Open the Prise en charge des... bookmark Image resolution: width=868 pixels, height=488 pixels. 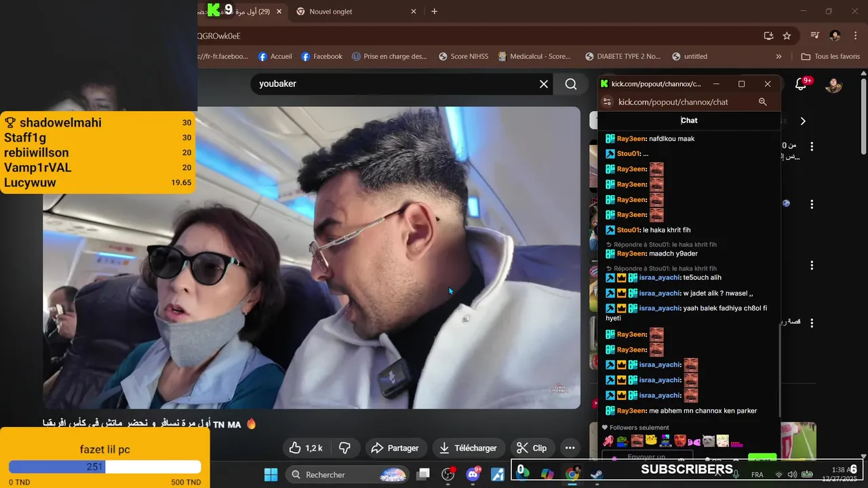click(x=389, y=56)
